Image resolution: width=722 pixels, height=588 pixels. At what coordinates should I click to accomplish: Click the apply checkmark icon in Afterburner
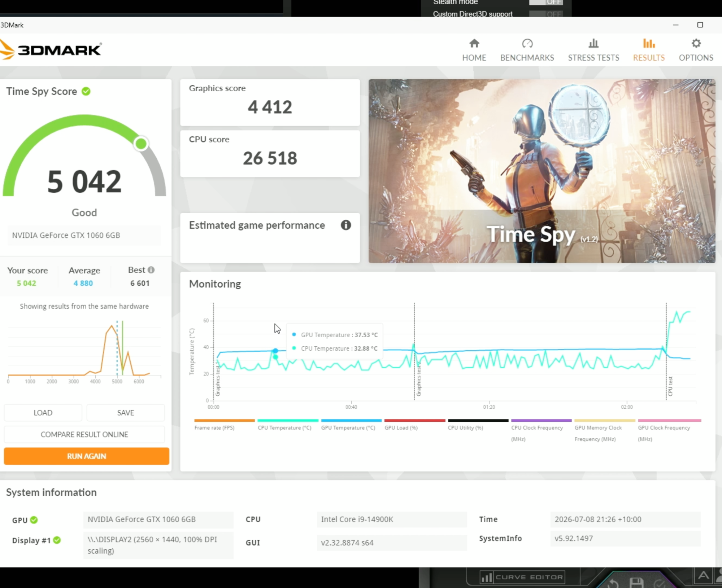point(660,584)
